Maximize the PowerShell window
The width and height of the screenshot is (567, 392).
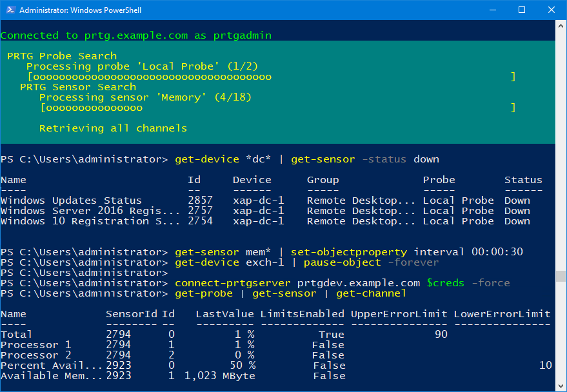pos(522,10)
